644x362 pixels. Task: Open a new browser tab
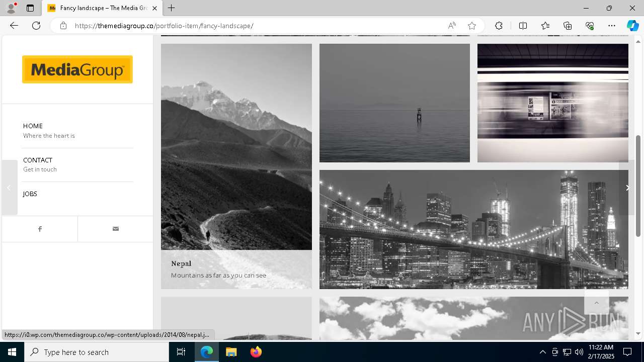(x=172, y=8)
